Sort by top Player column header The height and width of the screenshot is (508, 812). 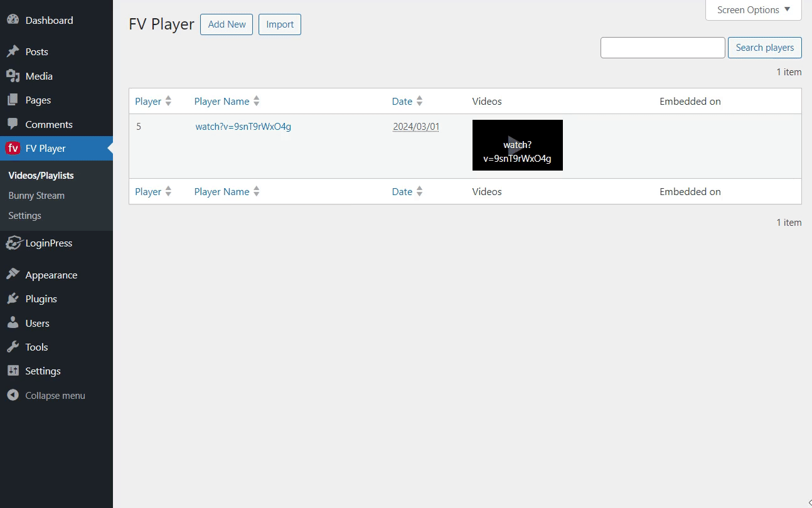point(148,101)
